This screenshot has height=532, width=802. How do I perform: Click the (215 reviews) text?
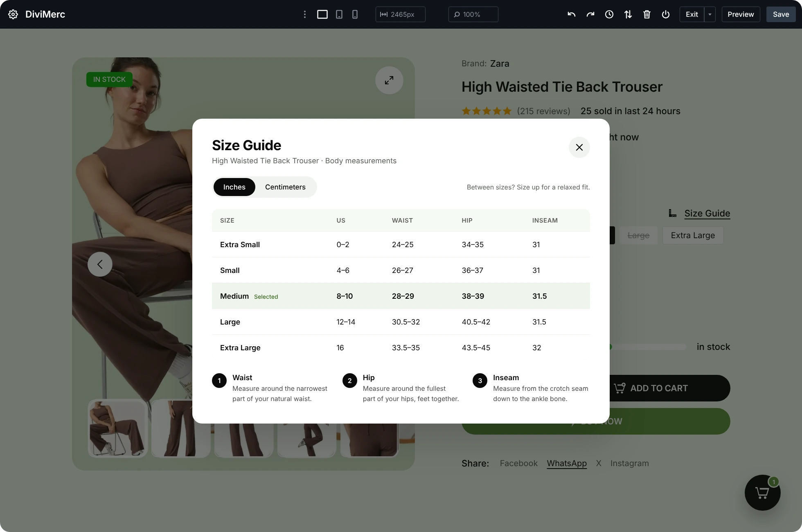pos(543,111)
